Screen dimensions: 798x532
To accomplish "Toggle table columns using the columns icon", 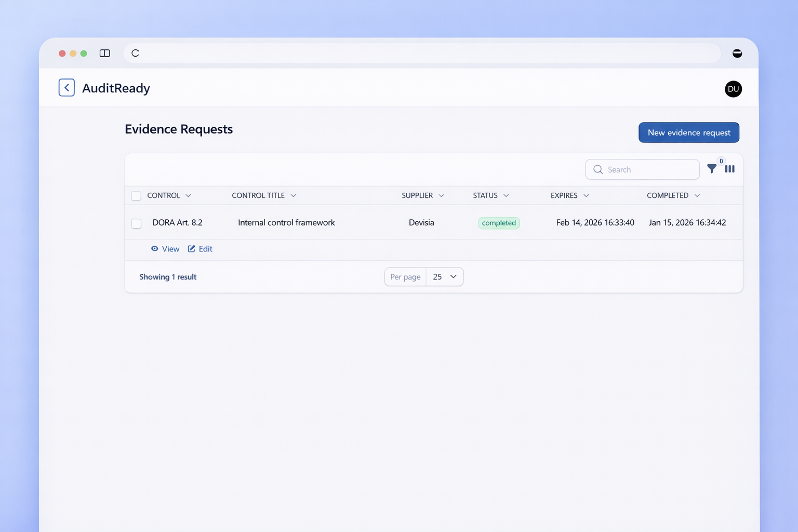I will click(x=729, y=169).
